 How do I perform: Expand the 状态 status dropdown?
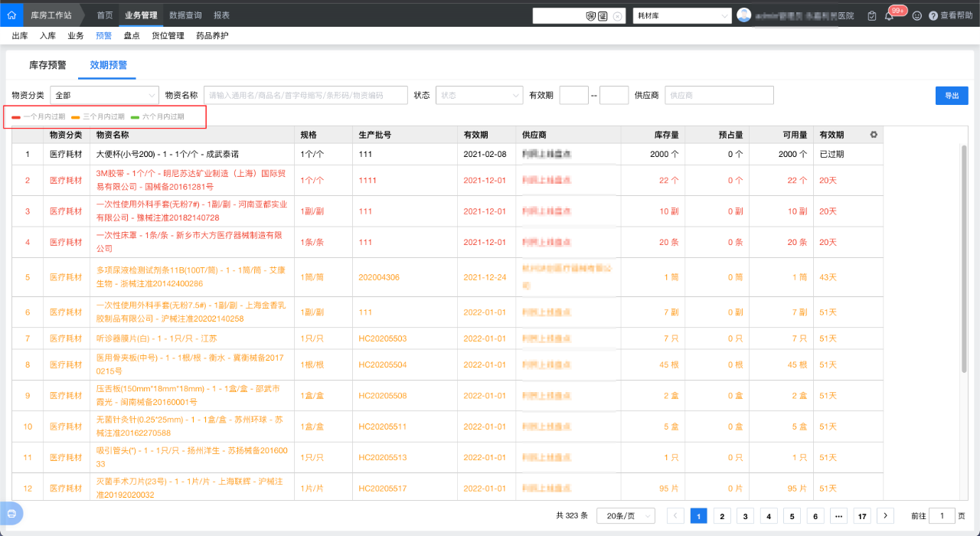(x=479, y=94)
